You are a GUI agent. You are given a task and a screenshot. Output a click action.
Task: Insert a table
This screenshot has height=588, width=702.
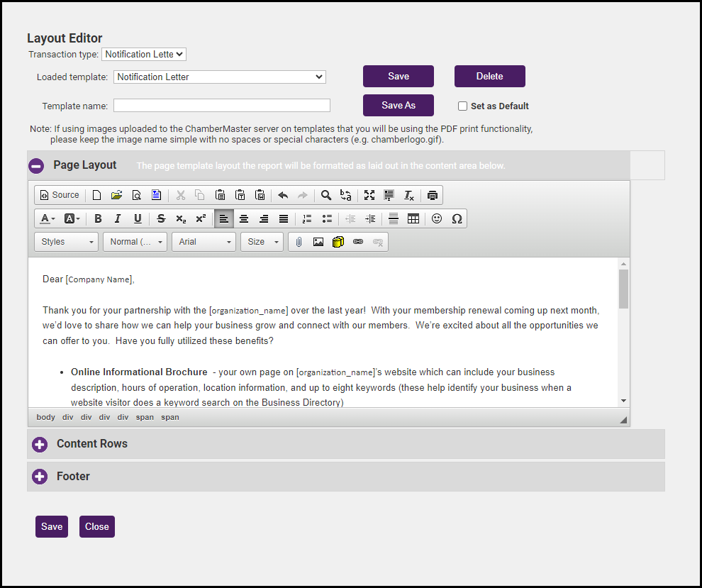coord(413,218)
